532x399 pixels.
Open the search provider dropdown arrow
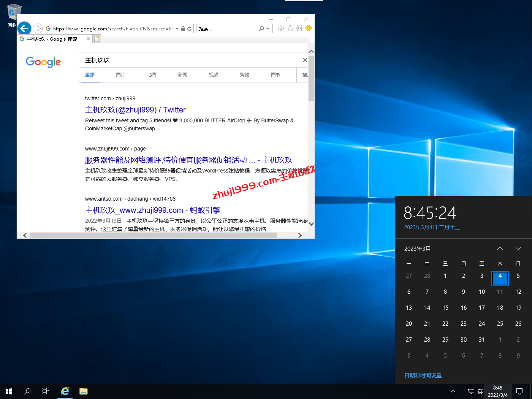268,28
